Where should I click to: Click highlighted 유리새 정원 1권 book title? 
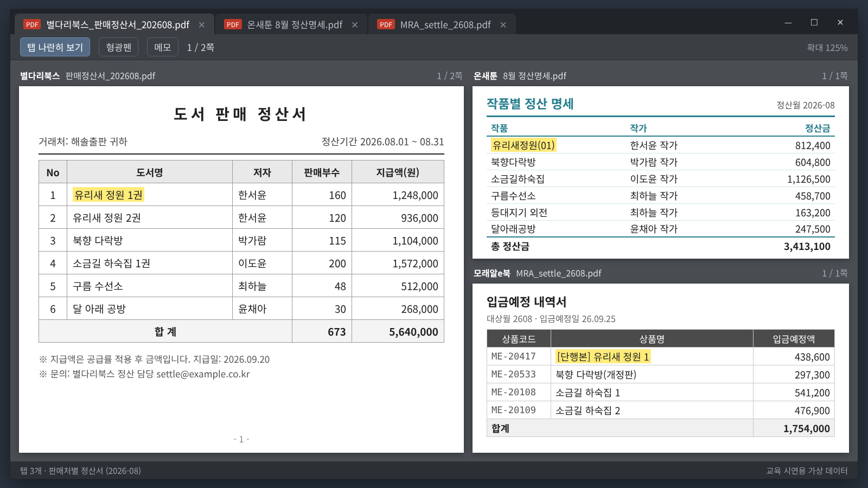pyautogui.click(x=108, y=195)
